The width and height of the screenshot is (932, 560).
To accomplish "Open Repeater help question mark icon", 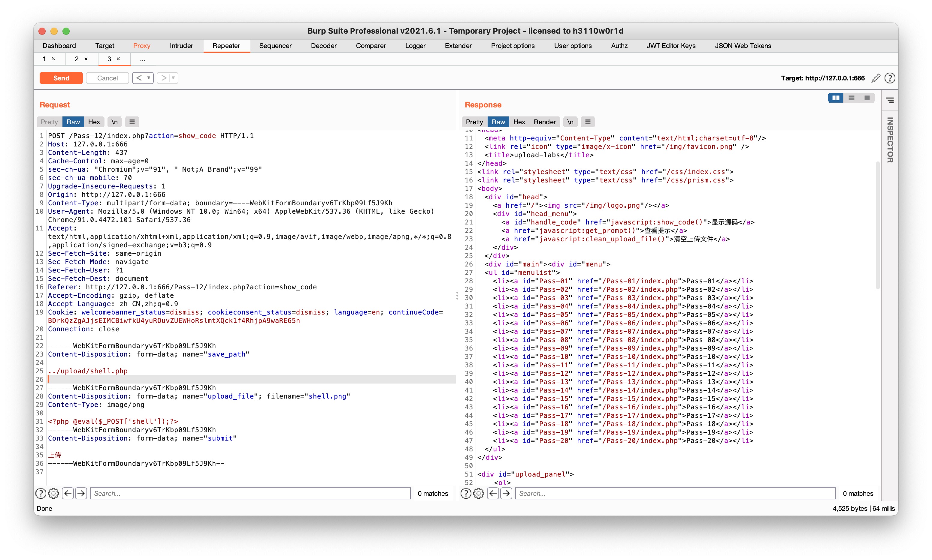I will pos(890,78).
